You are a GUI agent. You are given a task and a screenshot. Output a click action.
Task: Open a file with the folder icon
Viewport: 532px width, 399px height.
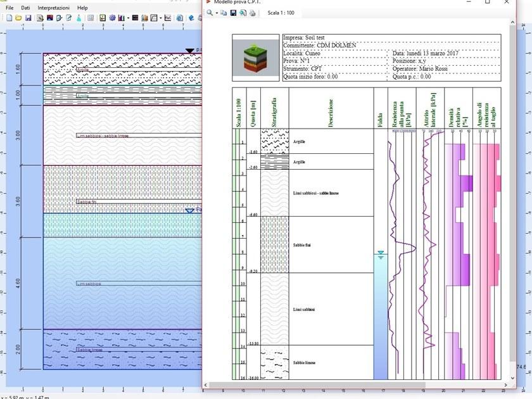(19, 18)
